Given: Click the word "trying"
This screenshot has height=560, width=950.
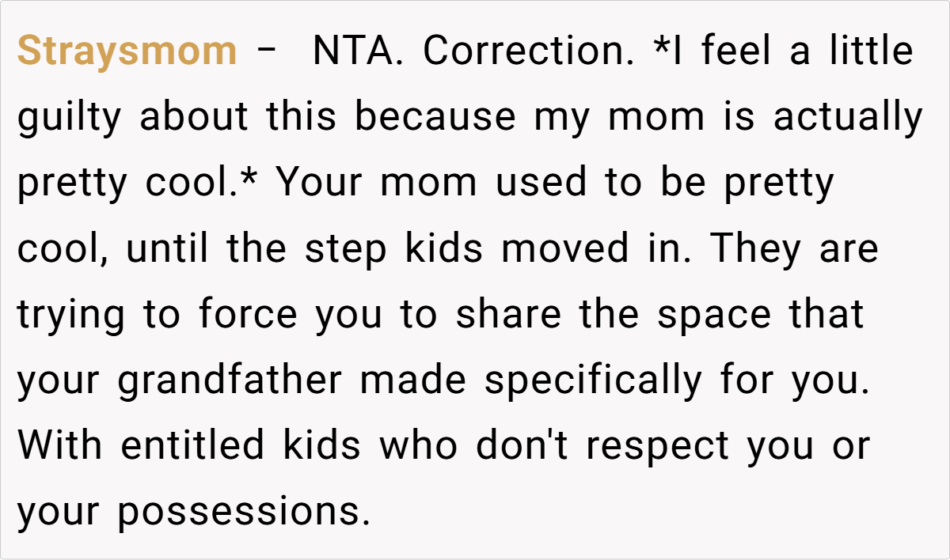Looking at the screenshot, I should pos(70,316).
